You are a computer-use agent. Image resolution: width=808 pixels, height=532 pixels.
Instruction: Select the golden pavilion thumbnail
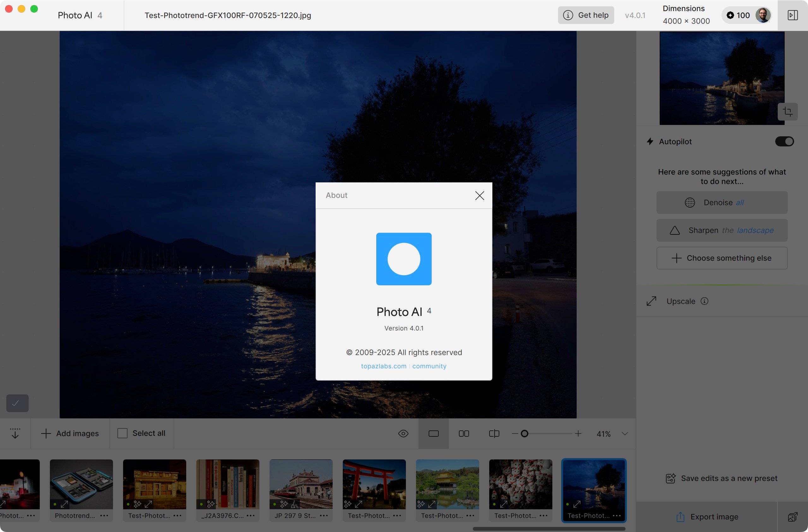click(x=448, y=484)
